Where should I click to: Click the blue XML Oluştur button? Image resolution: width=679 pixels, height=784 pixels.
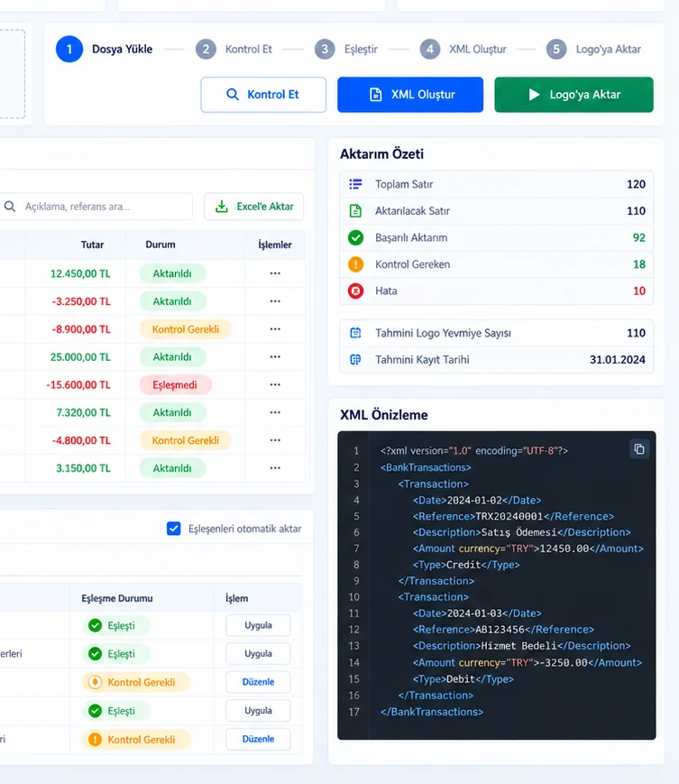pyautogui.click(x=410, y=95)
